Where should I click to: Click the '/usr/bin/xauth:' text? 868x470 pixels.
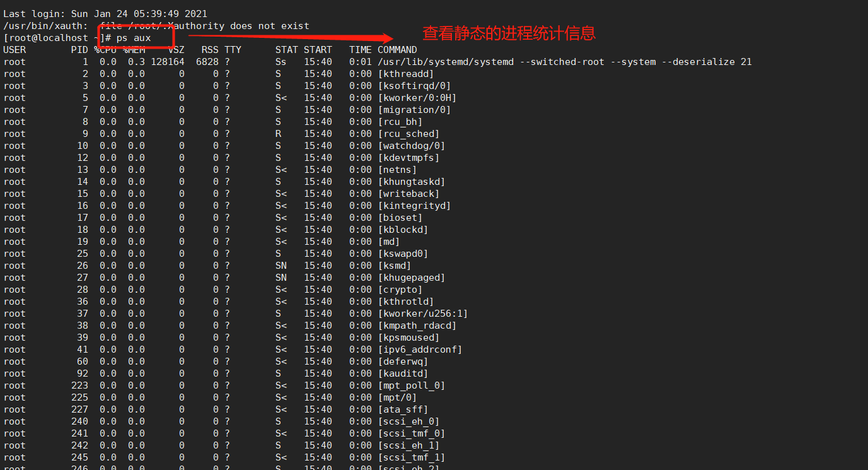pyautogui.click(x=45, y=26)
